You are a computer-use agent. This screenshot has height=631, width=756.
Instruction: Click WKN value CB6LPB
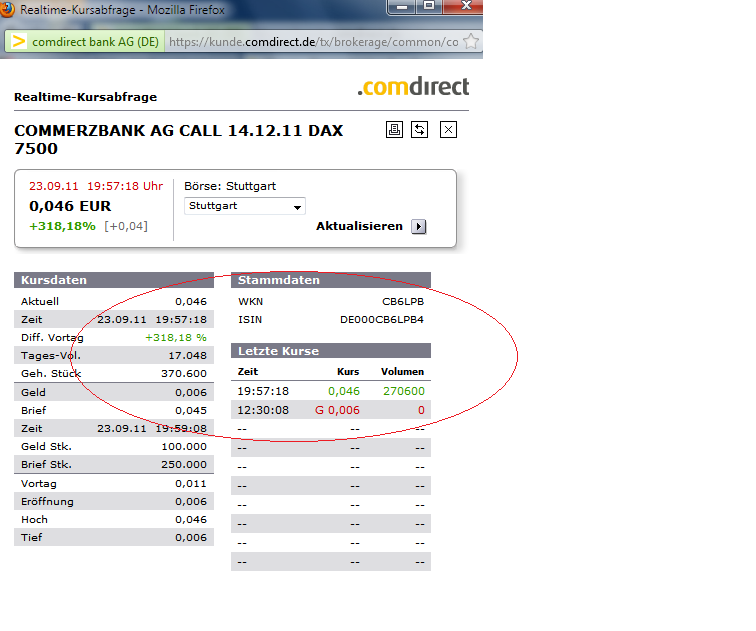pyautogui.click(x=403, y=302)
